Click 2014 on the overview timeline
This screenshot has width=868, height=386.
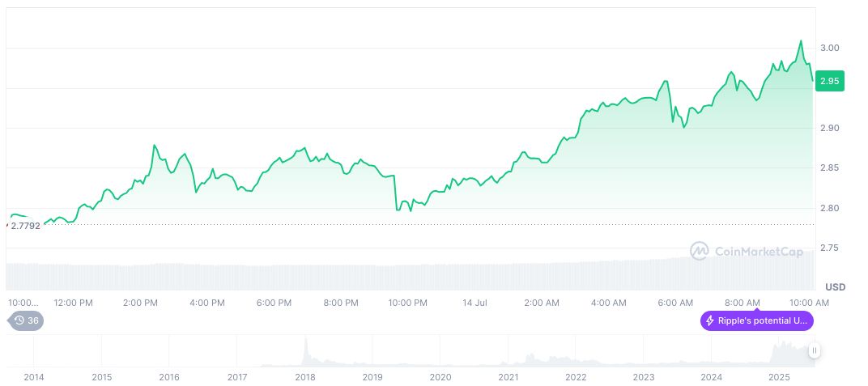pyautogui.click(x=34, y=377)
